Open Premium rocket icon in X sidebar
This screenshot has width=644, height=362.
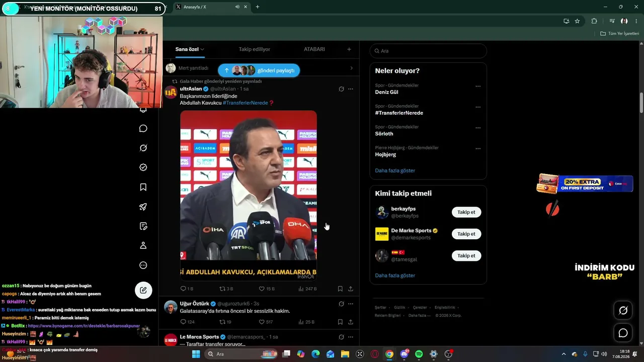(x=143, y=207)
